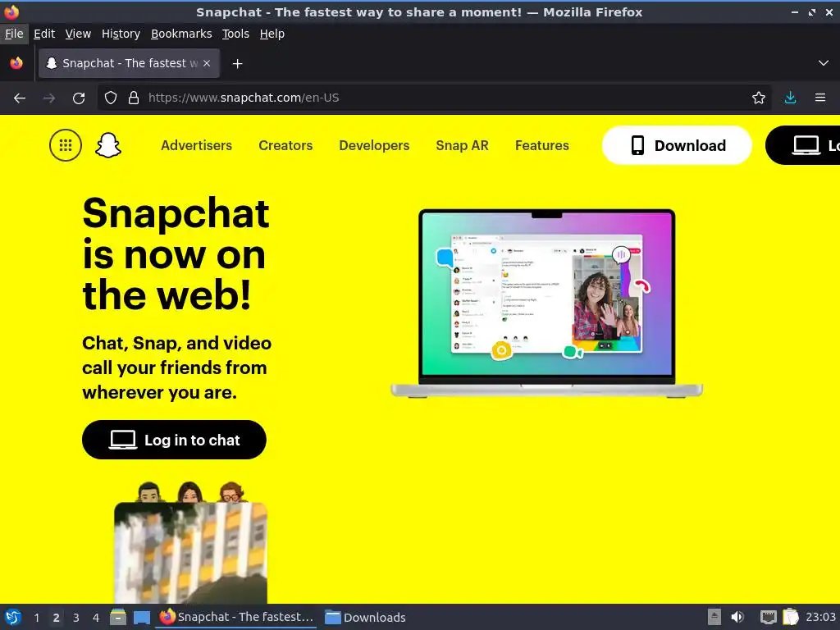Open a new tab with the plus icon
Viewport: 840px width, 630px height.
[x=237, y=64]
